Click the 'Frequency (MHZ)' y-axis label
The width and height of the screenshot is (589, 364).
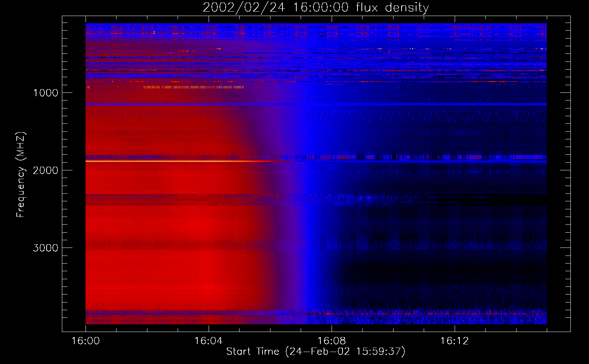pos(21,175)
